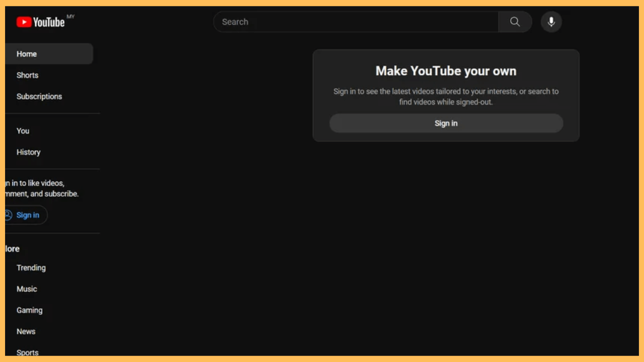Open the News category

tap(26, 331)
